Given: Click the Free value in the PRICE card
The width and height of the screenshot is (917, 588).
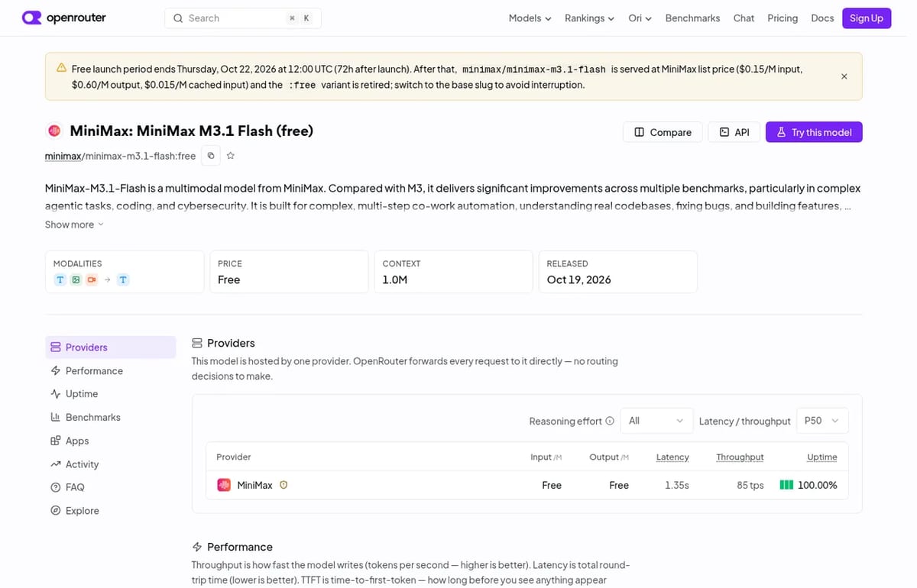Looking at the screenshot, I should pos(229,279).
